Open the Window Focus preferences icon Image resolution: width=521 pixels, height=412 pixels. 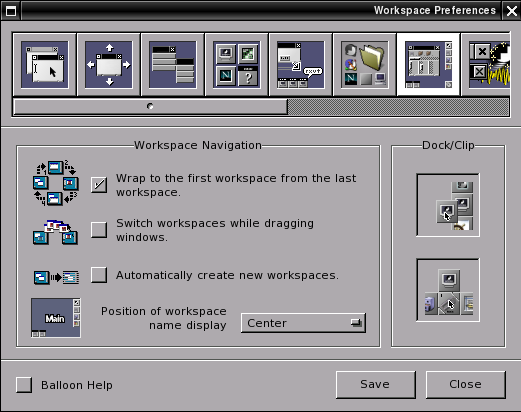tap(45, 65)
